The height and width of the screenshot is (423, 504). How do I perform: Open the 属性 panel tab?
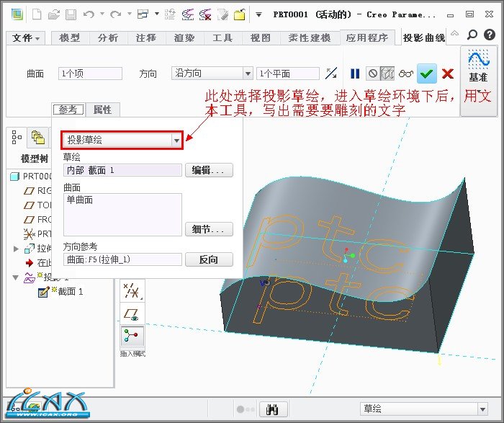tap(102, 110)
